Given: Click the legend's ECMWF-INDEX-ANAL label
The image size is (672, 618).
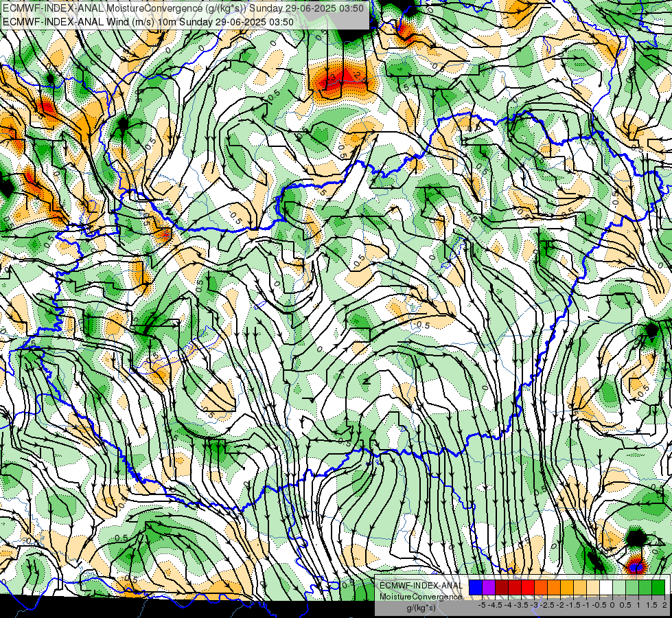Looking at the screenshot, I should [x=421, y=586].
